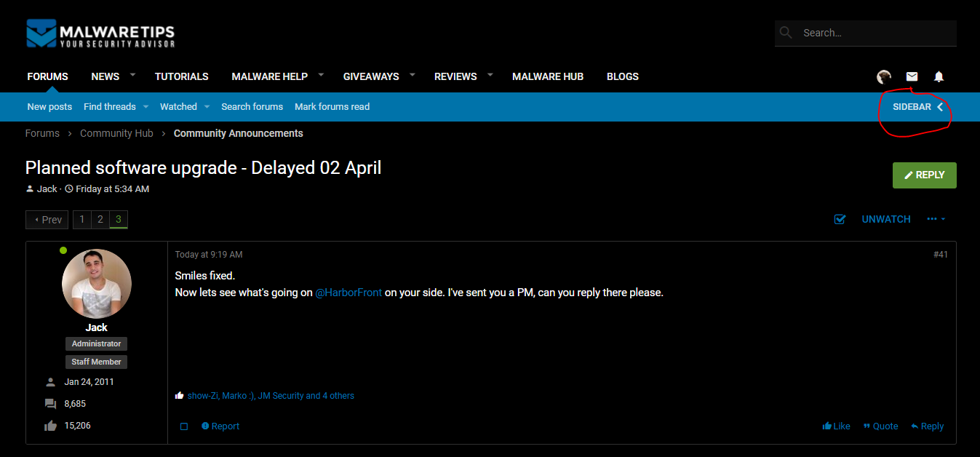
Task: Collapse the sidebar with the SIDEBAR toggle
Action: [918, 107]
